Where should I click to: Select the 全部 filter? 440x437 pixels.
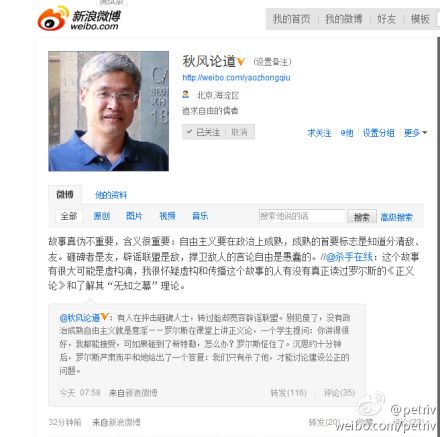coord(69,216)
